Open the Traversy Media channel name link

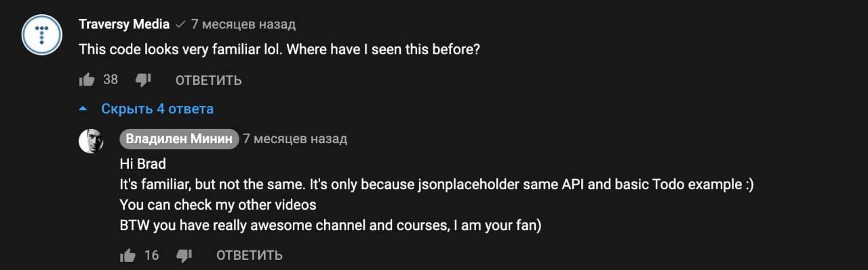tap(124, 24)
